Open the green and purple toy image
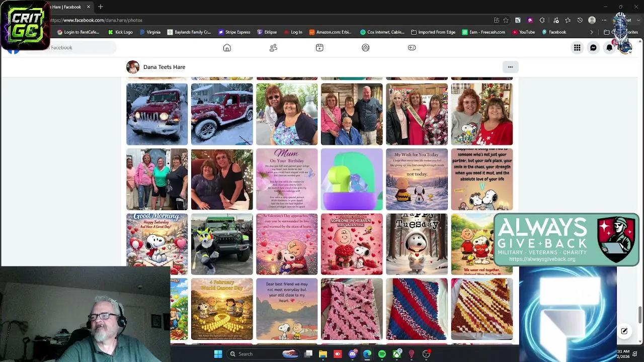The width and height of the screenshot is (644, 362). point(352,179)
